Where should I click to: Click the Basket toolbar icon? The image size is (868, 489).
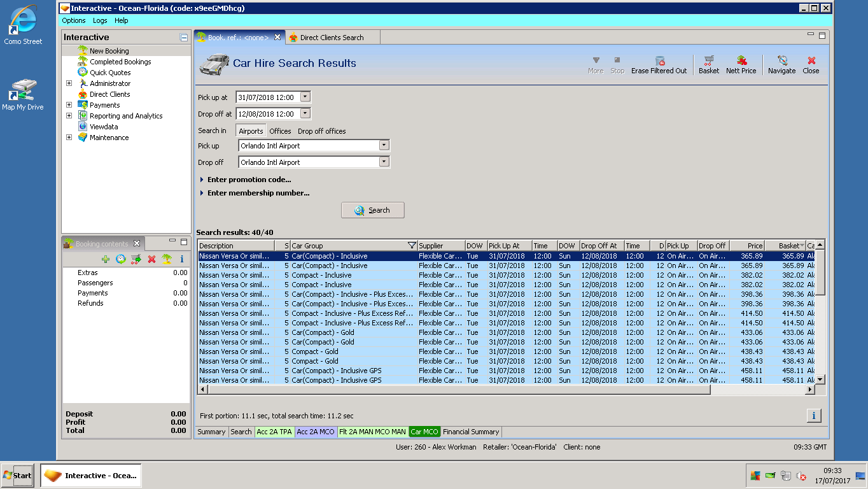(708, 64)
